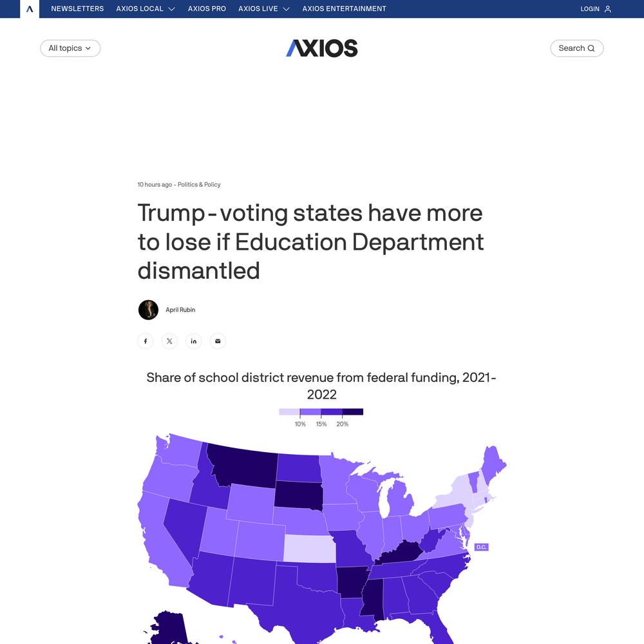Click April Rubin's author photo
Viewport: 644px width, 644px height.
point(148,310)
